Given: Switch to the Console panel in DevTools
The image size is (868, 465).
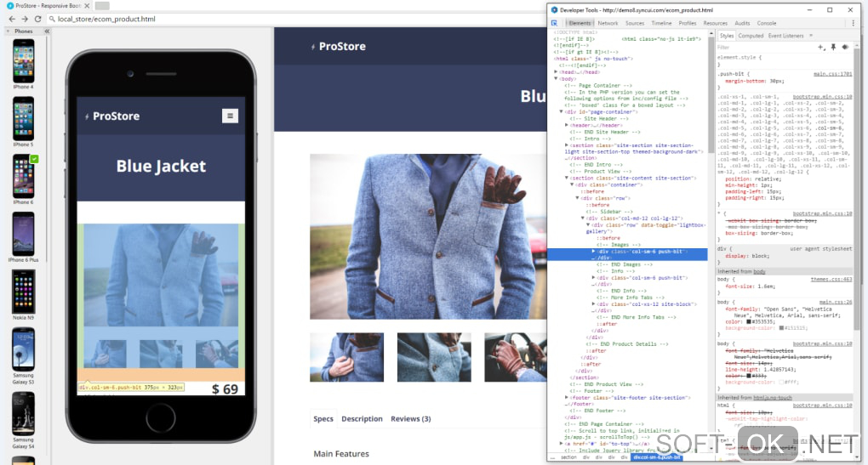Looking at the screenshot, I should click(x=767, y=23).
